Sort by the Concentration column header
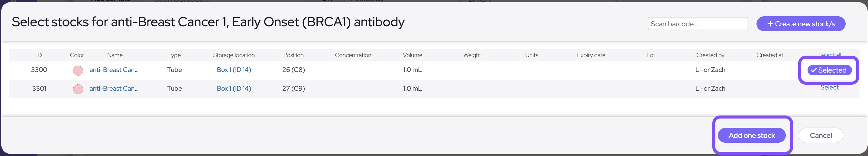The height and width of the screenshot is (156, 868). point(353,55)
